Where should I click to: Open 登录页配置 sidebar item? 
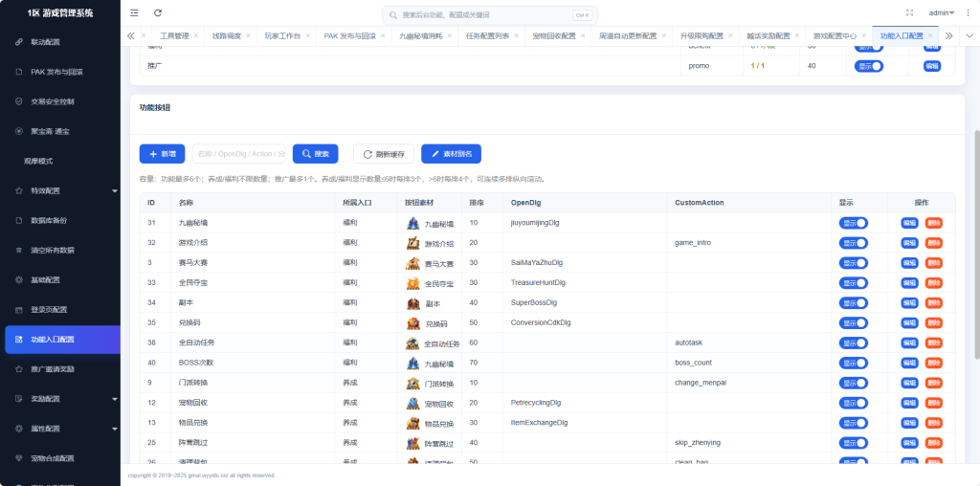tap(60, 310)
